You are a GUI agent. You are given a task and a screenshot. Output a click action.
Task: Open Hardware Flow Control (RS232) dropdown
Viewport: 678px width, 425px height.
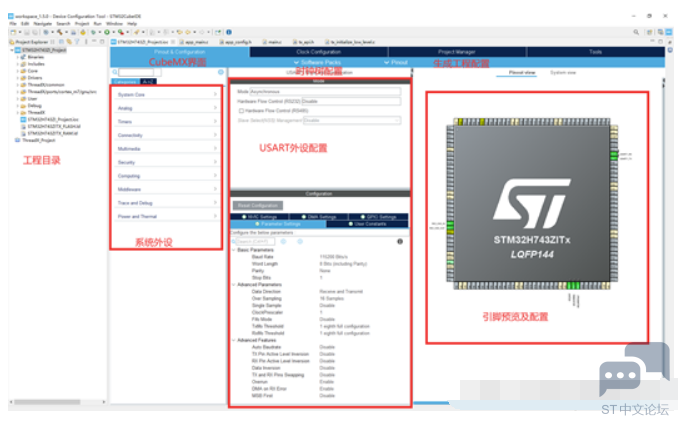coord(351,101)
